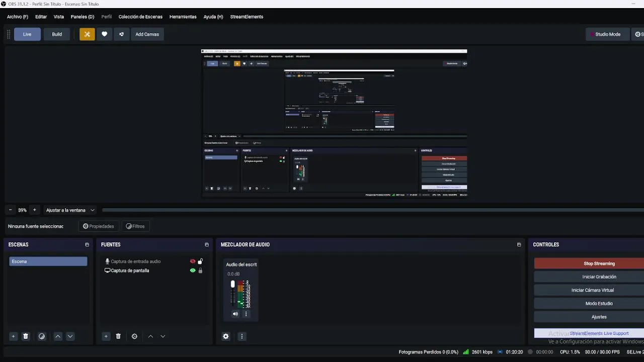The image size is (644, 362).
Task: Zoom out the preview with the minus button
Action: (10, 210)
